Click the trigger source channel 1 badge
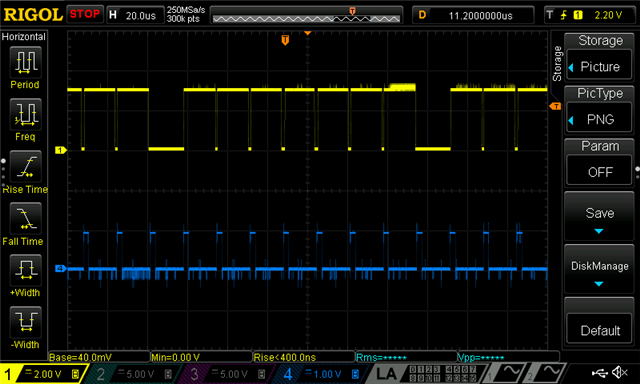 tap(578, 15)
